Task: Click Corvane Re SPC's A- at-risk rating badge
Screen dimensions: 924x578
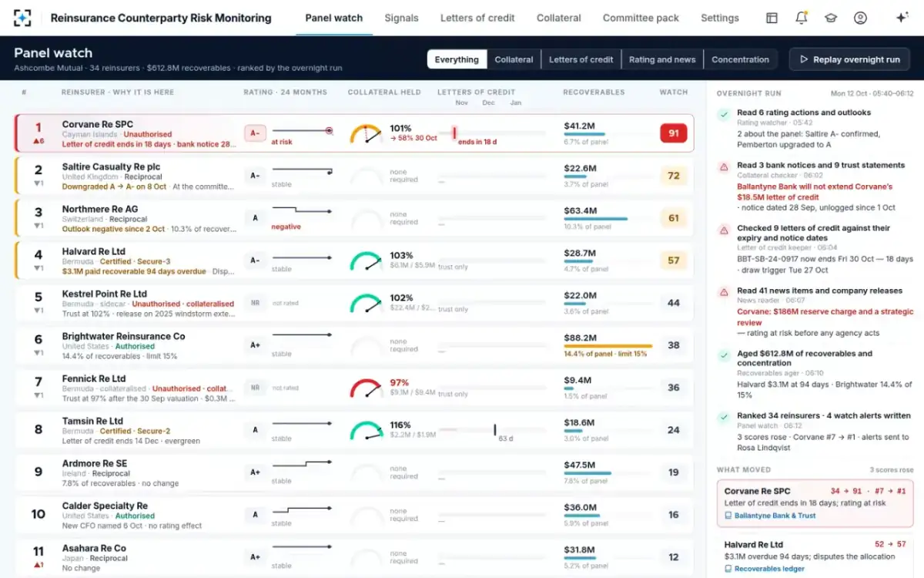Action: (x=255, y=133)
